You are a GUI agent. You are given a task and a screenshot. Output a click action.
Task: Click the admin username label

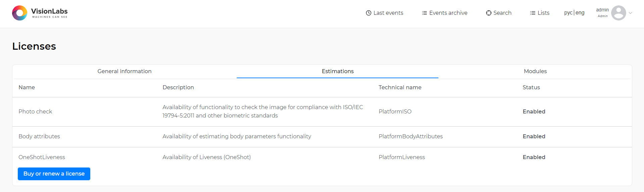(602, 10)
